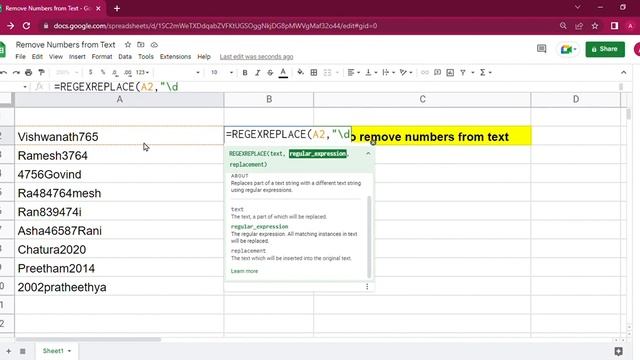Select column C header
Viewport: 640px width, 360px height.
pyautogui.click(x=422, y=100)
